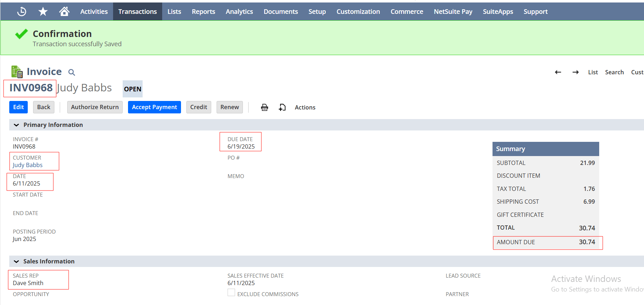Click the Accept Payment button
Image resolution: width=644 pixels, height=305 pixels.
click(154, 107)
